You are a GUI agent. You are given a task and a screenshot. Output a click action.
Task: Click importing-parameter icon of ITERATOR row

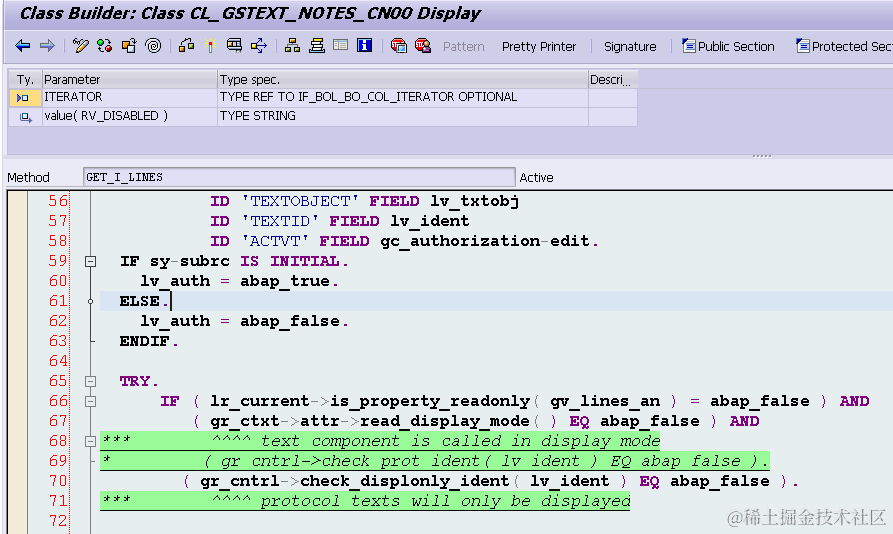pyautogui.click(x=23, y=98)
